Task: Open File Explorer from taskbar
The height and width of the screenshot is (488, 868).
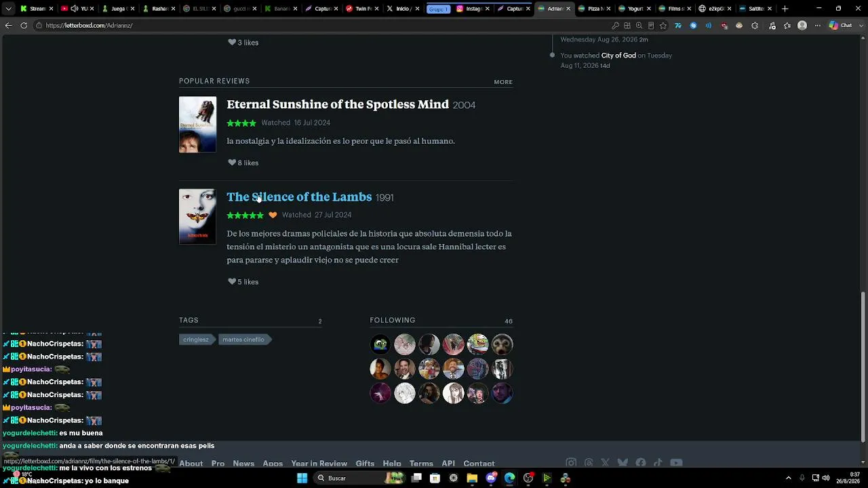Action: click(x=472, y=478)
